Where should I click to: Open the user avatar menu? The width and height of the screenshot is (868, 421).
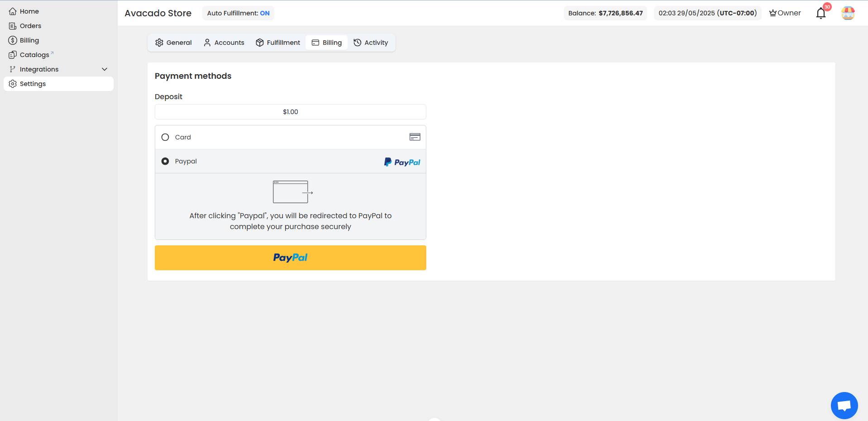point(848,13)
